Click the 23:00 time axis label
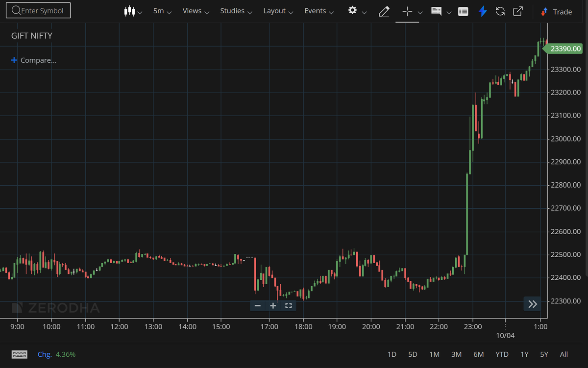The width and height of the screenshot is (588, 368). click(472, 327)
